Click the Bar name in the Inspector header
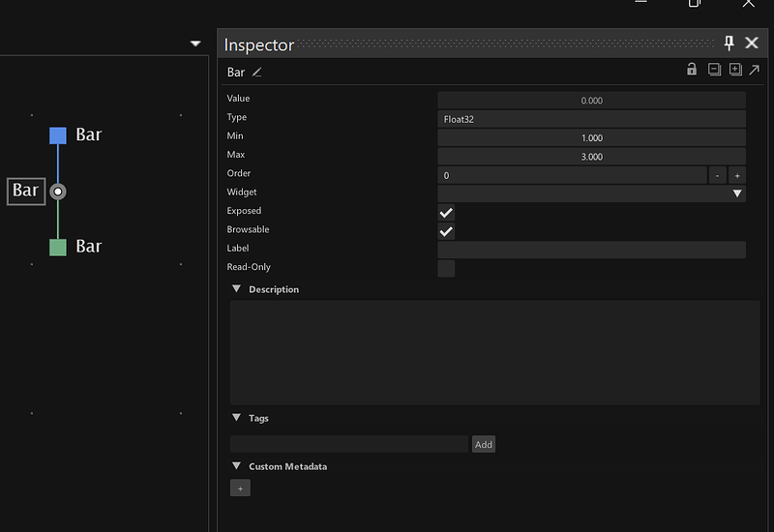This screenshot has height=532, width=774. click(x=236, y=73)
